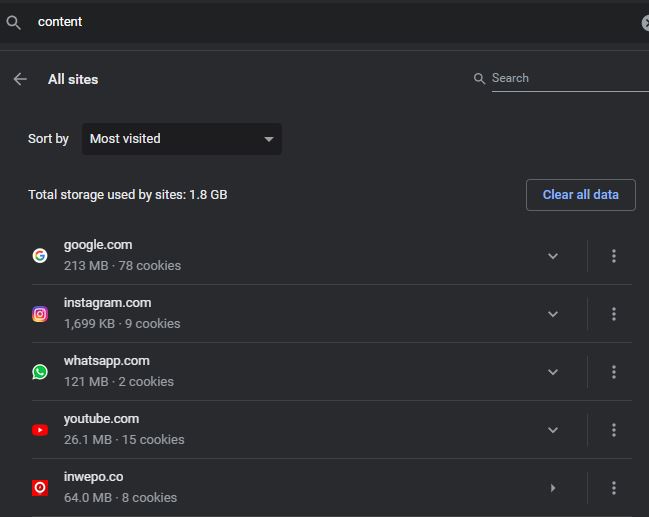Viewport: 649px width, 517px height.
Task: Select the whatsapp.com site name
Action: [x=107, y=361]
